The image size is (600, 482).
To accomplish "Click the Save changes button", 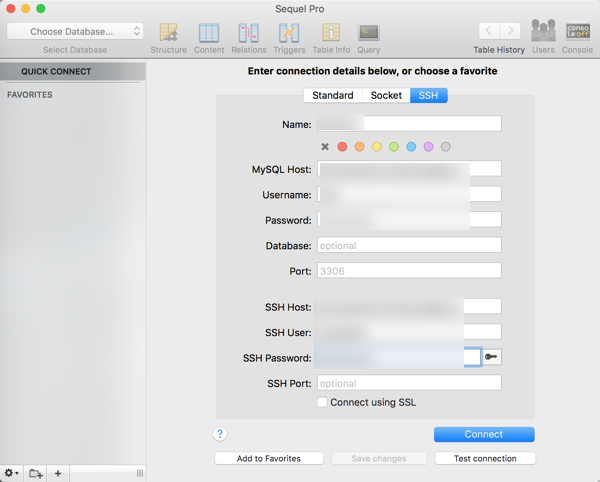I will pyautogui.click(x=379, y=458).
